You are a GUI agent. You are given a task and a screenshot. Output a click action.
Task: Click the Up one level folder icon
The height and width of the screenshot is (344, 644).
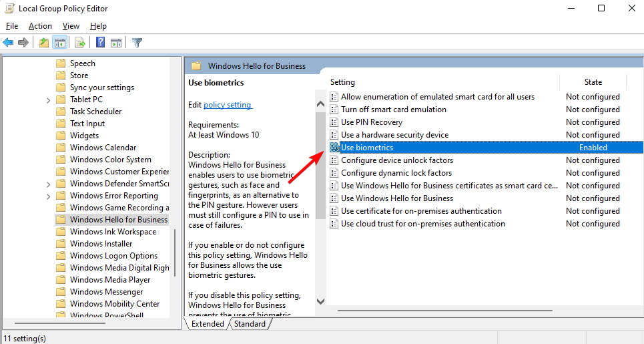(44, 42)
